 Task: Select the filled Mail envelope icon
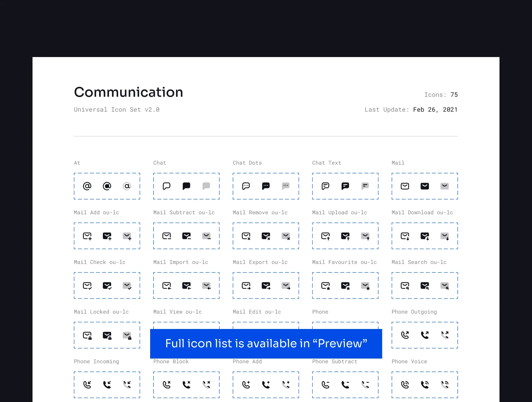click(425, 186)
